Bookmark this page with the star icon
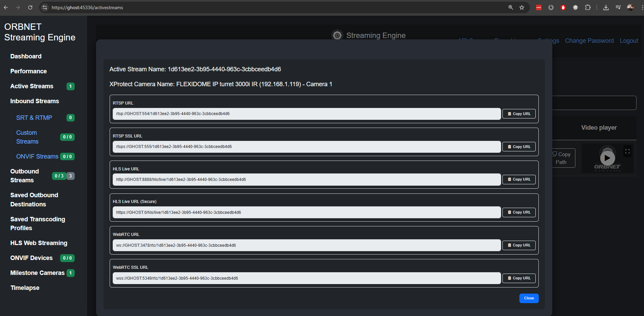The width and height of the screenshot is (644, 316). [x=522, y=7]
